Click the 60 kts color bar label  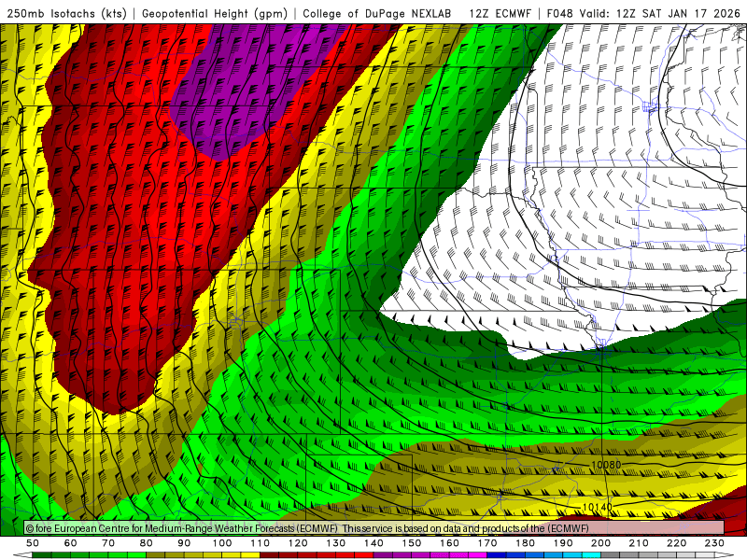[x=71, y=543]
